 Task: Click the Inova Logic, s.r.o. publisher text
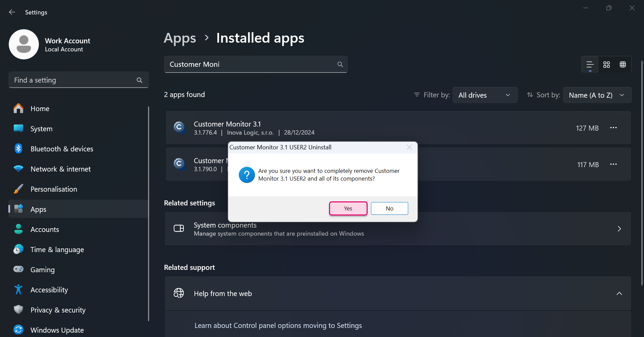250,133
